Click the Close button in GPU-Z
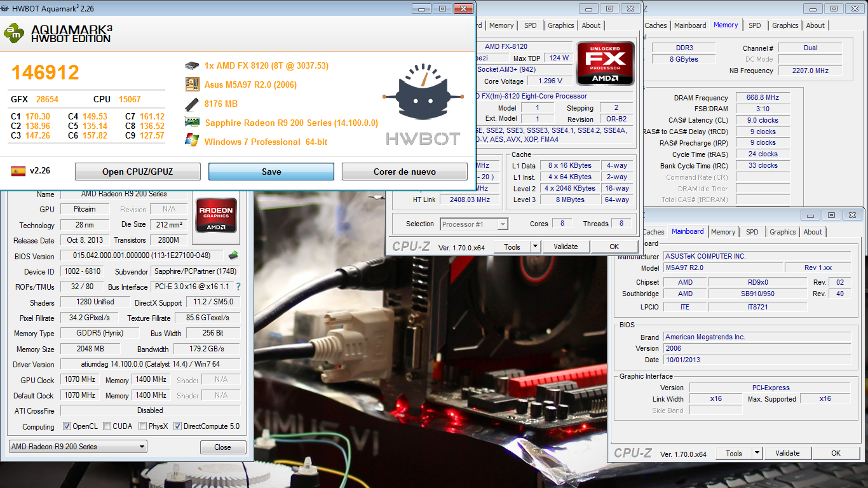 click(223, 447)
